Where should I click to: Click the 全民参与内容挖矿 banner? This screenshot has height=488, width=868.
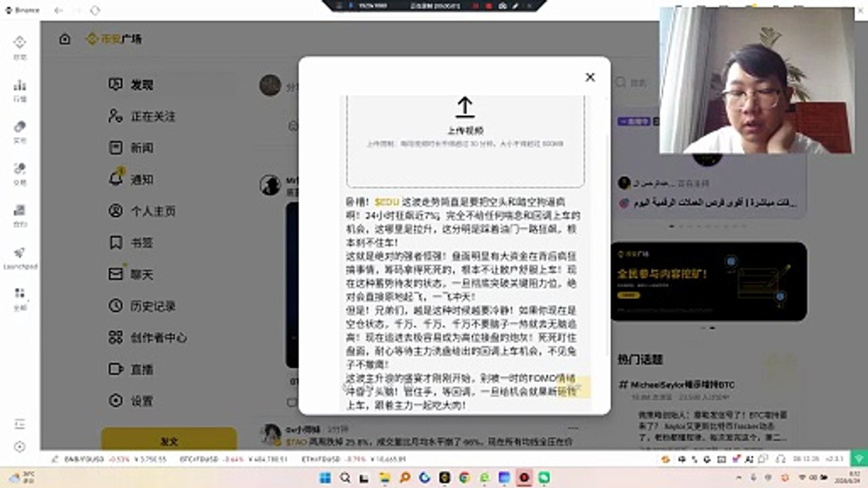[x=709, y=281]
